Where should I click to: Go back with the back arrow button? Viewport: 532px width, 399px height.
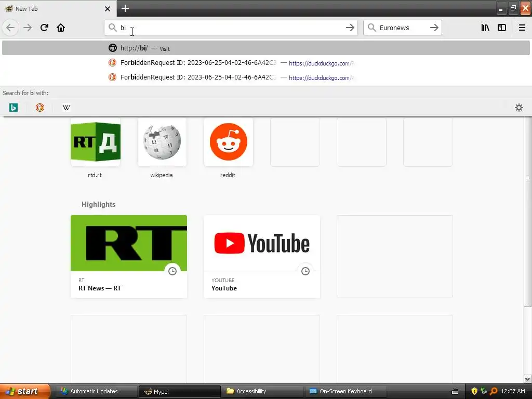[x=10, y=28]
